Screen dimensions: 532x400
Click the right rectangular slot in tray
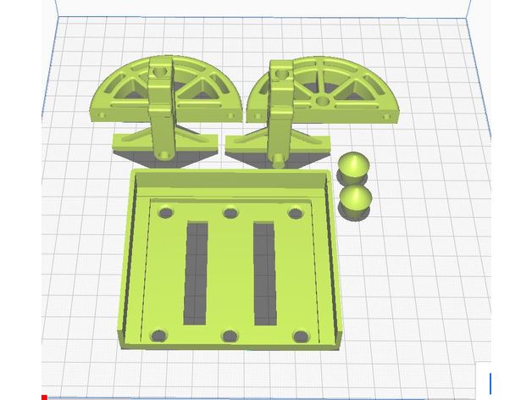(265, 273)
